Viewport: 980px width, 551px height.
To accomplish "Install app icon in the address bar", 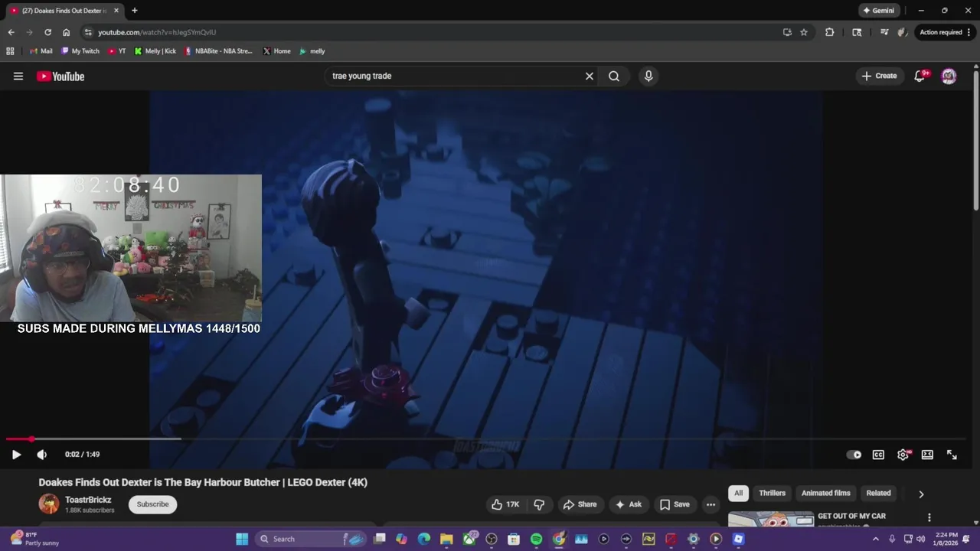I will 787,32.
